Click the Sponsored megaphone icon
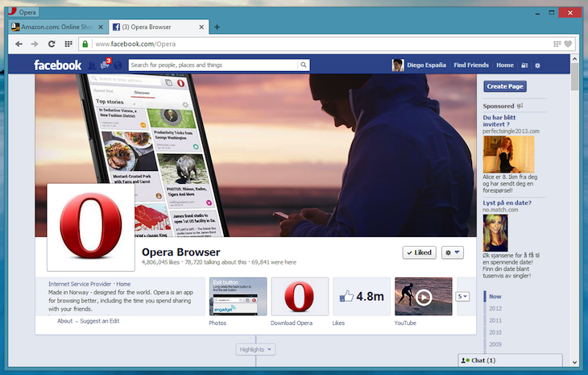 pyautogui.click(x=520, y=106)
